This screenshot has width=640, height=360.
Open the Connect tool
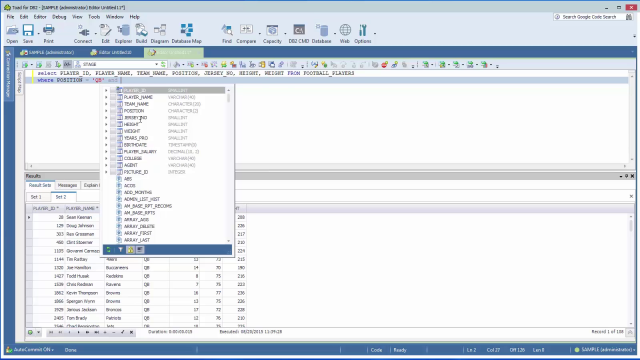point(83,33)
